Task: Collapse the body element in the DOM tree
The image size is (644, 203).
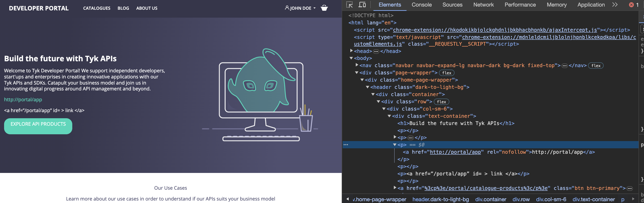Action: 351,58
